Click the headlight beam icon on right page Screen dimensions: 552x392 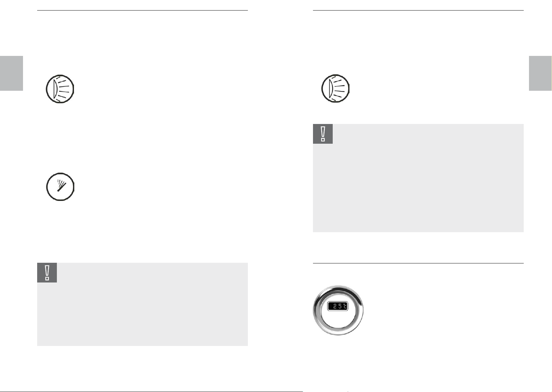click(335, 89)
